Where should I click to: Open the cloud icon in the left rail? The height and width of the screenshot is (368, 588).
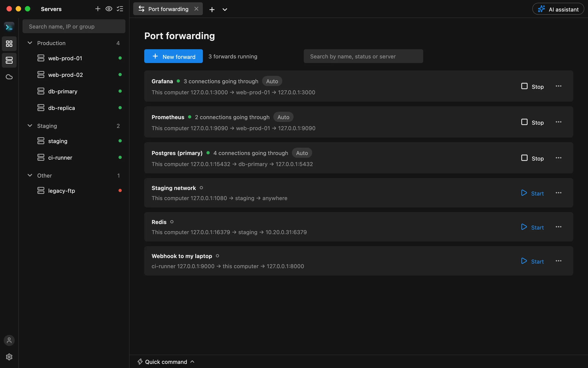(x=9, y=77)
